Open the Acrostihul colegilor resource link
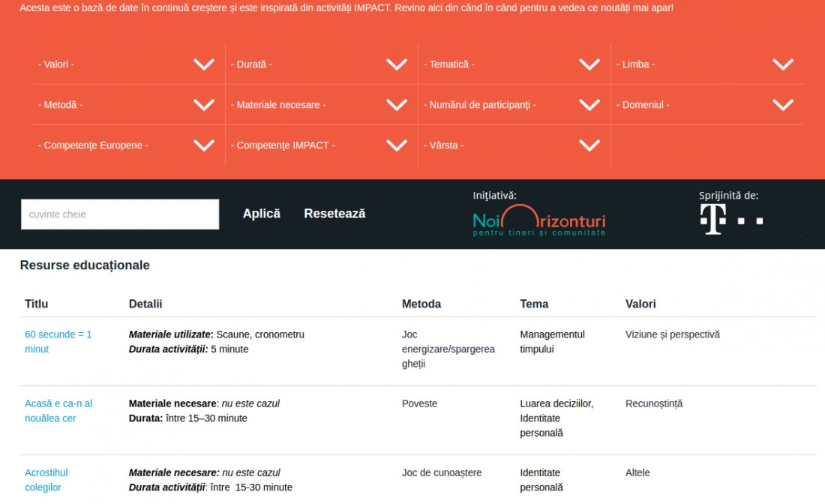 tap(46, 480)
